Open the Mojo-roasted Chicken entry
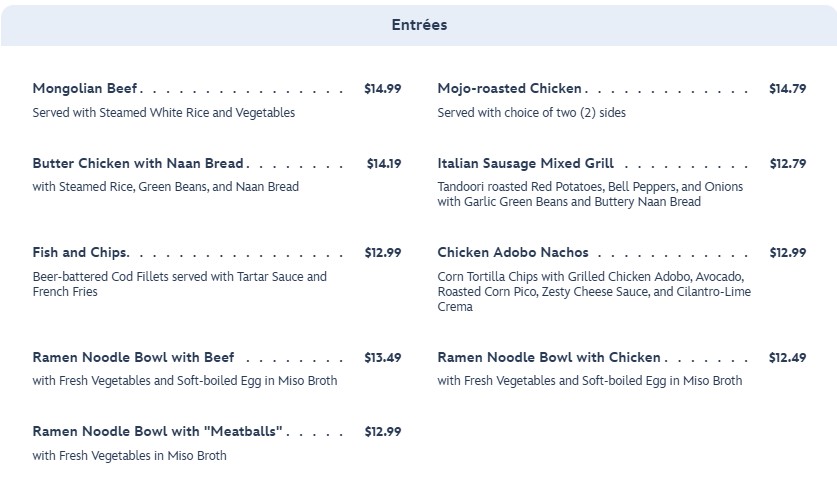The image size is (837, 477). tap(510, 89)
